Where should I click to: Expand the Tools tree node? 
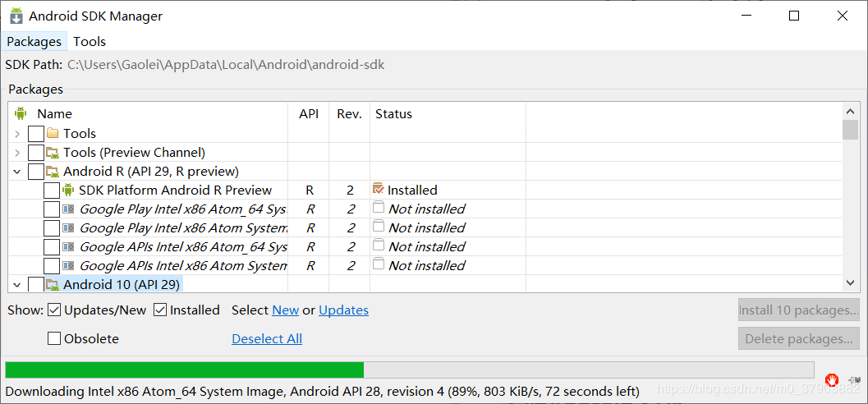coord(17,133)
